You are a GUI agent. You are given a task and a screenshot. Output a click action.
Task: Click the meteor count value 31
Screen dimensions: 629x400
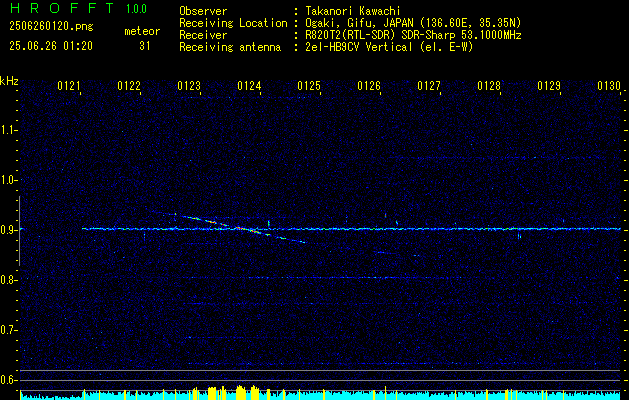pos(145,46)
